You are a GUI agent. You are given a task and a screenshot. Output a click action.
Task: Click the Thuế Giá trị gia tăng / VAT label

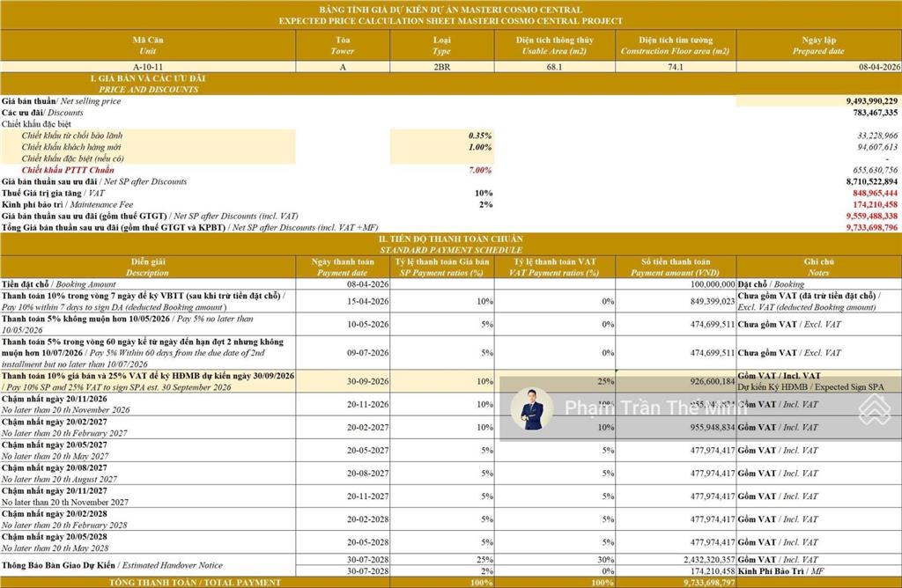pos(53,193)
